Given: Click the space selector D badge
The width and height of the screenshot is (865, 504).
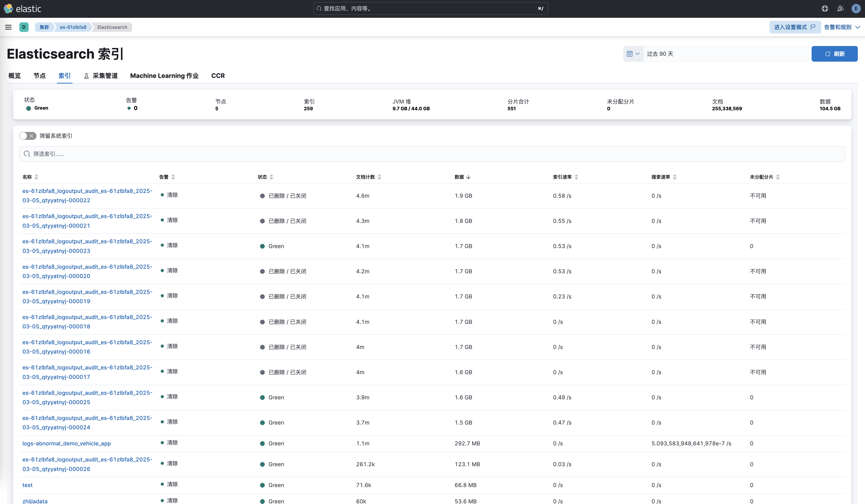Looking at the screenshot, I should [x=24, y=27].
